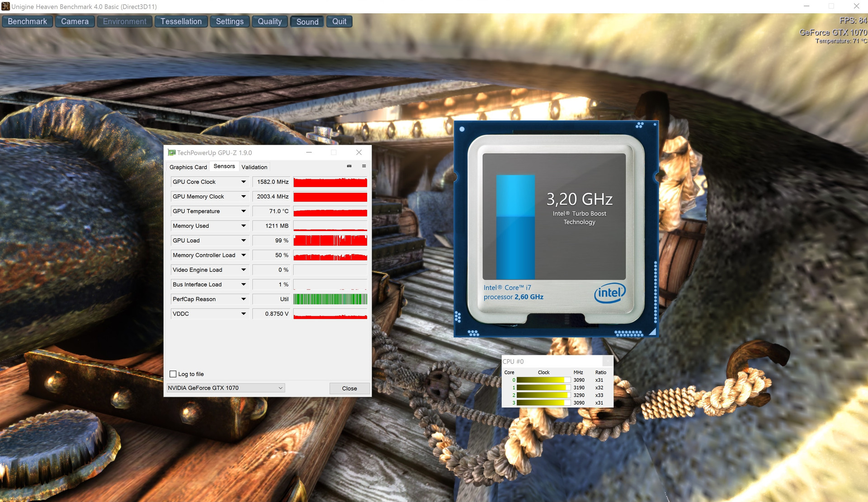
Task: Click the GPU-Z title bar app icon
Action: [x=171, y=153]
